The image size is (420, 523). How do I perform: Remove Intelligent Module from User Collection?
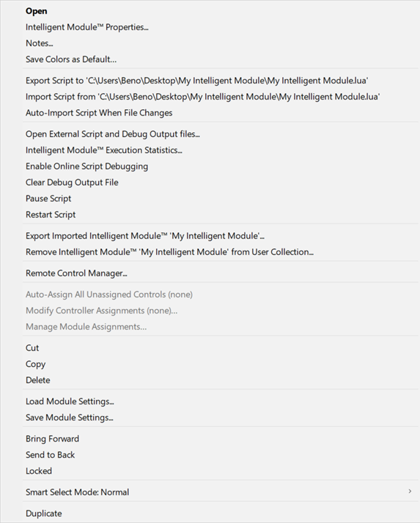point(169,252)
